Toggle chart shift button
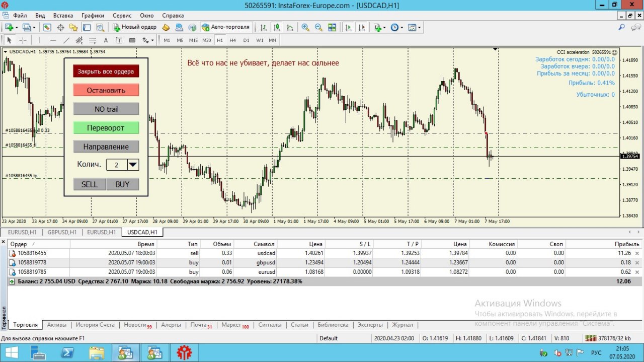This screenshot has width=644, height=362. coord(361,27)
